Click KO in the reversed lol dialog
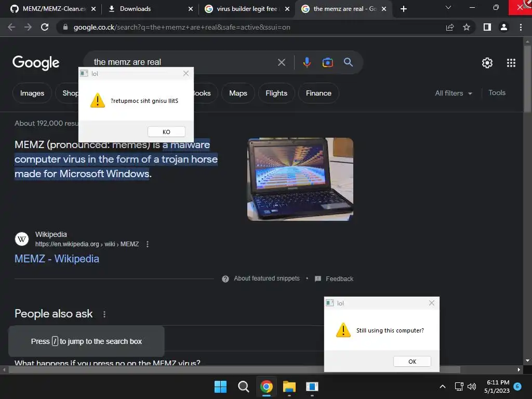The image size is (532, 399). (166, 131)
